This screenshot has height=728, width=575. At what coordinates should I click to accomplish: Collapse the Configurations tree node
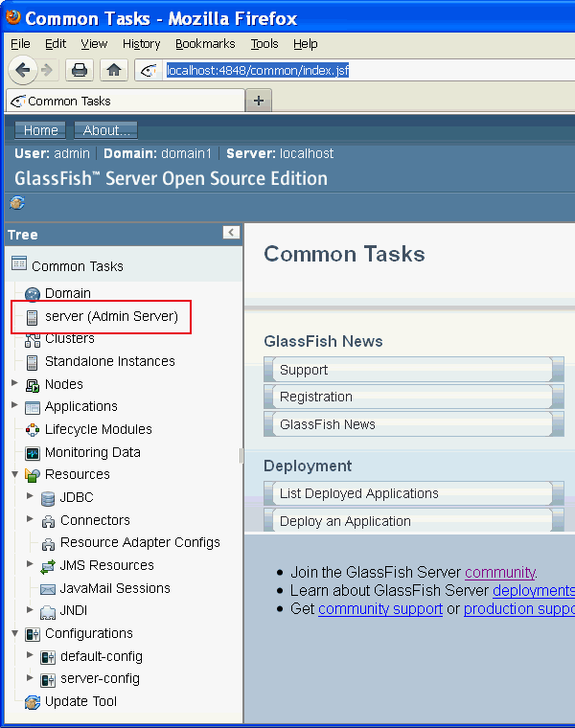click(14, 633)
